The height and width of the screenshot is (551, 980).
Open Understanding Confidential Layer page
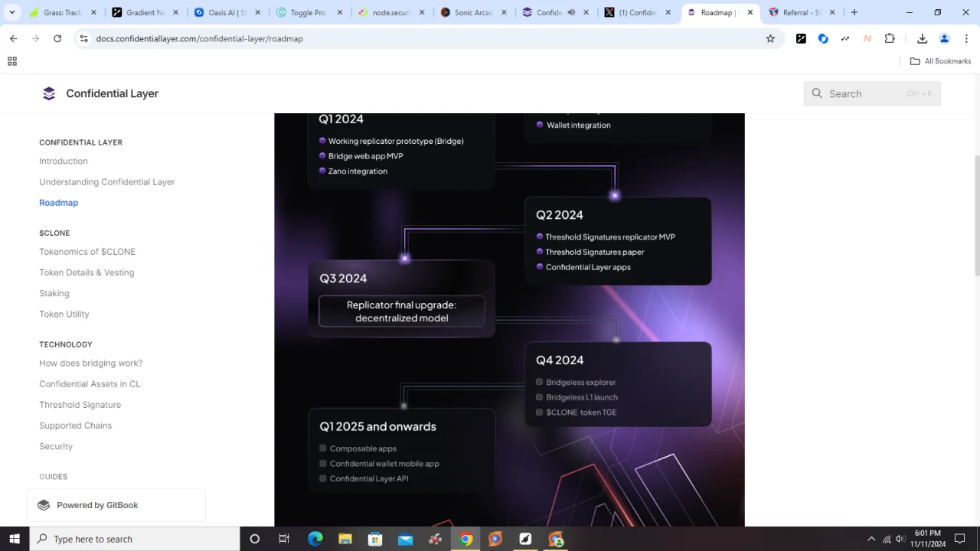point(107,181)
